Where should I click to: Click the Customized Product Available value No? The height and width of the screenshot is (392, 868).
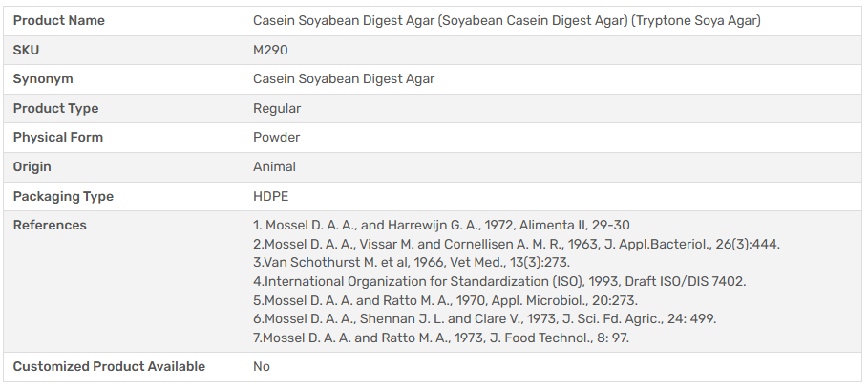[x=262, y=366]
